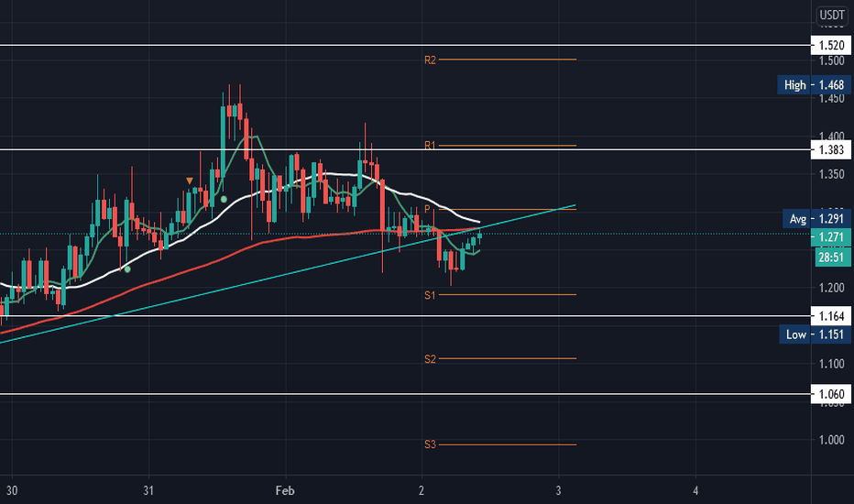
Task: Click the green dot marker near 1.225
Action: pyautogui.click(x=127, y=269)
